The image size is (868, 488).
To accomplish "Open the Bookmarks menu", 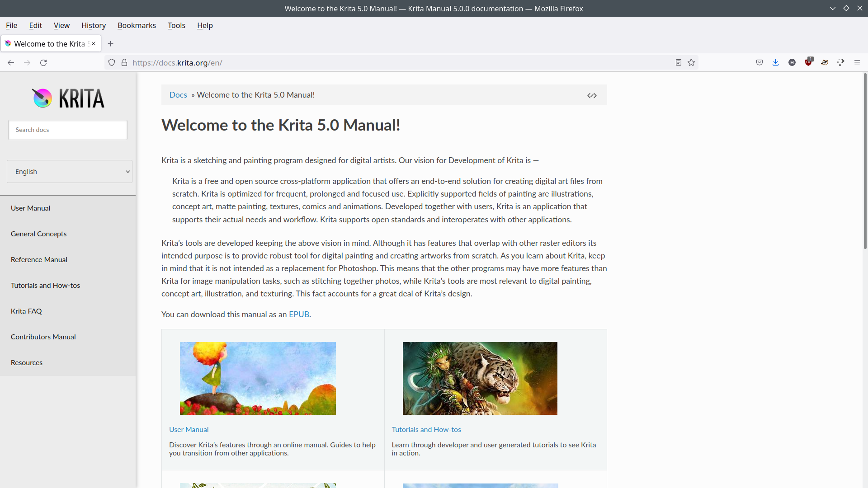I will (137, 25).
